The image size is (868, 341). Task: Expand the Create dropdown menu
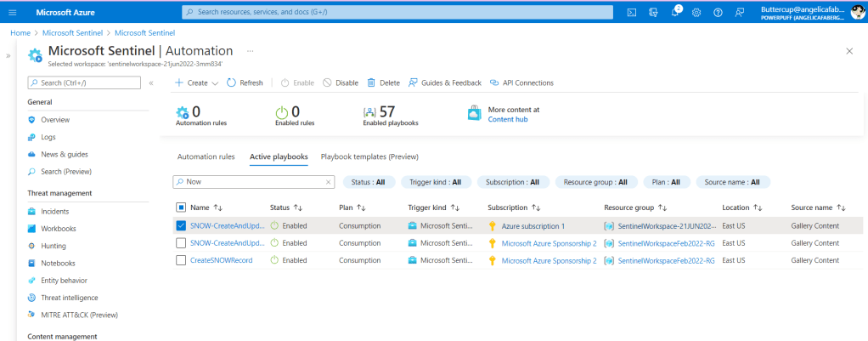coord(196,82)
